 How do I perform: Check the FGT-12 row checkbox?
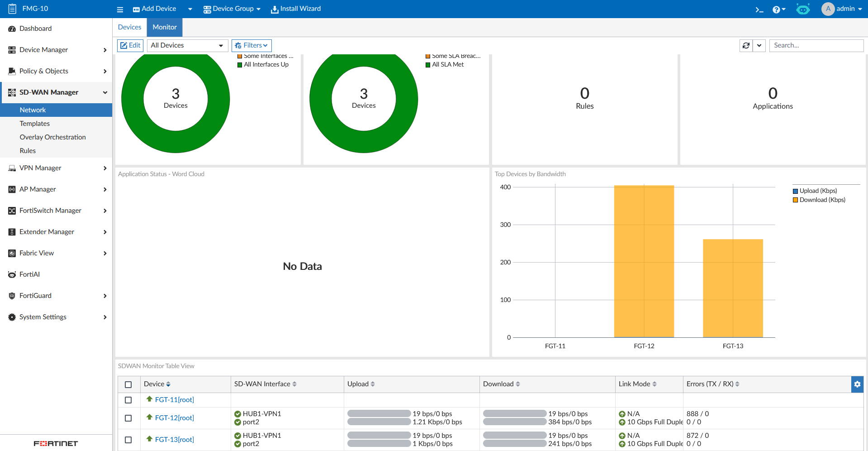tap(128, 418)
